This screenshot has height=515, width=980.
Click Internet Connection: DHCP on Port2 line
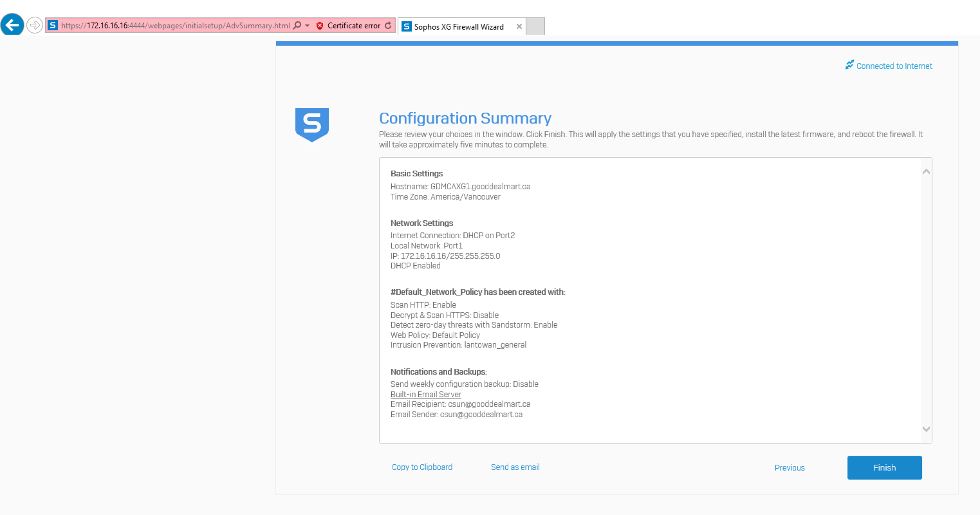point(453,236)
